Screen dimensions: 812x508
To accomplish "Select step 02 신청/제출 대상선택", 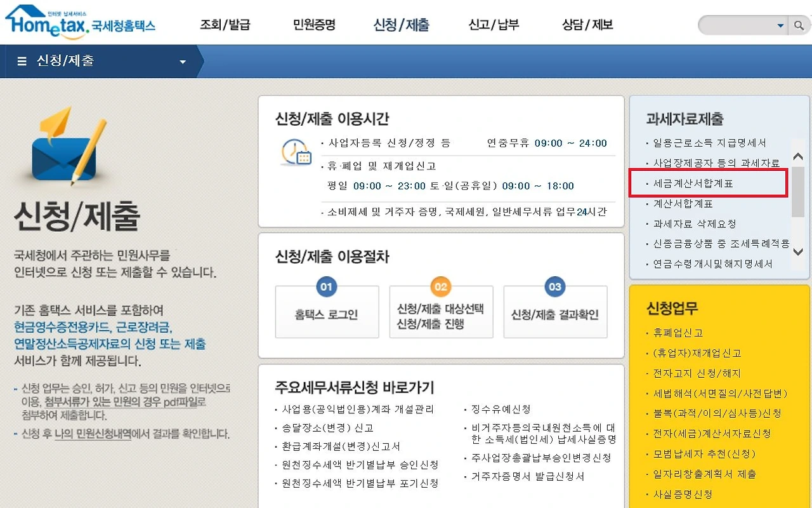I will tap(441, 312).
